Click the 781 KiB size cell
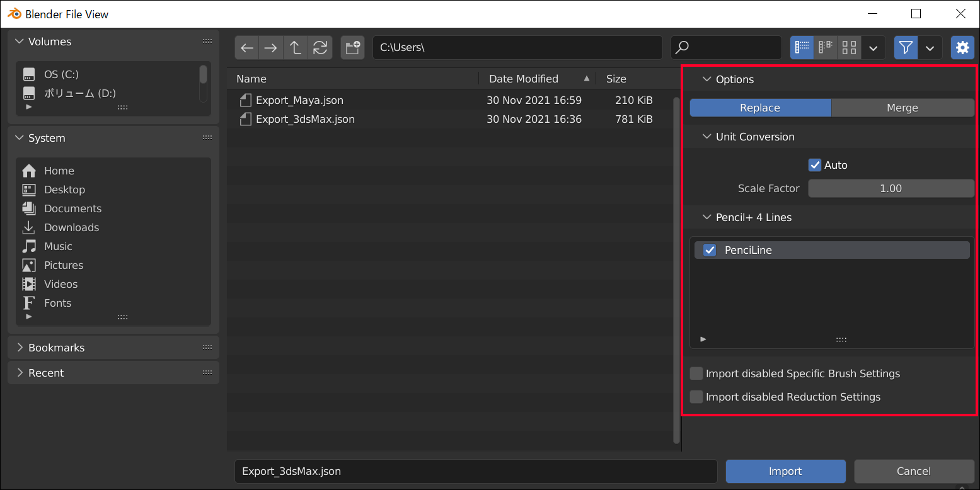 click(634, 119)
